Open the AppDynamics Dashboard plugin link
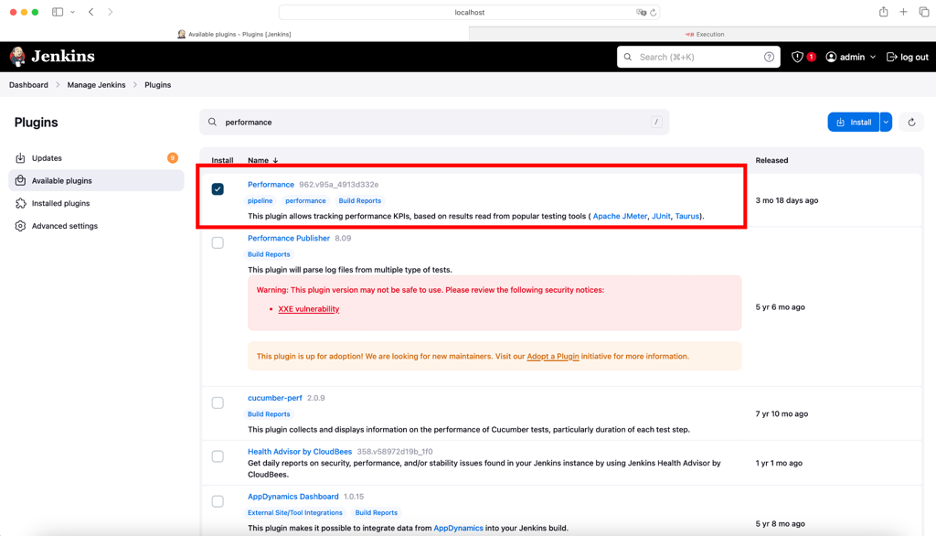Viewport: 936px width, 536px height. [292, 497]
